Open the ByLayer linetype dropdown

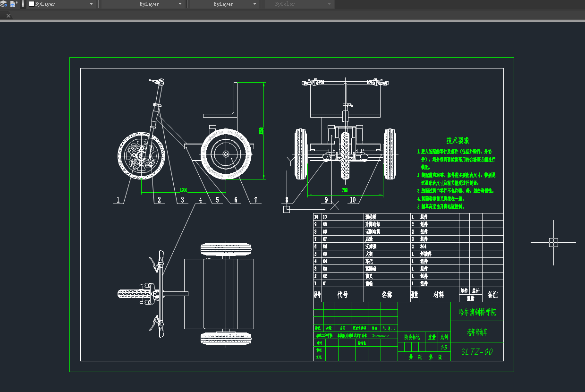pos(180,4)
